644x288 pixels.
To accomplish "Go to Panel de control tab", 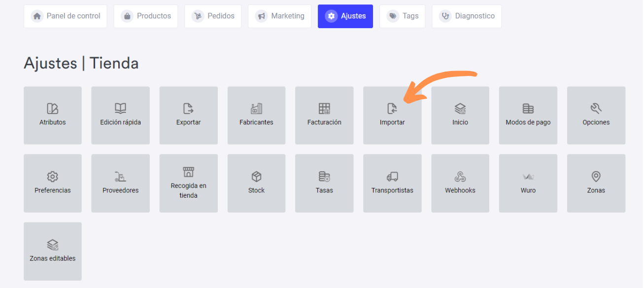I will click(66, 16).
